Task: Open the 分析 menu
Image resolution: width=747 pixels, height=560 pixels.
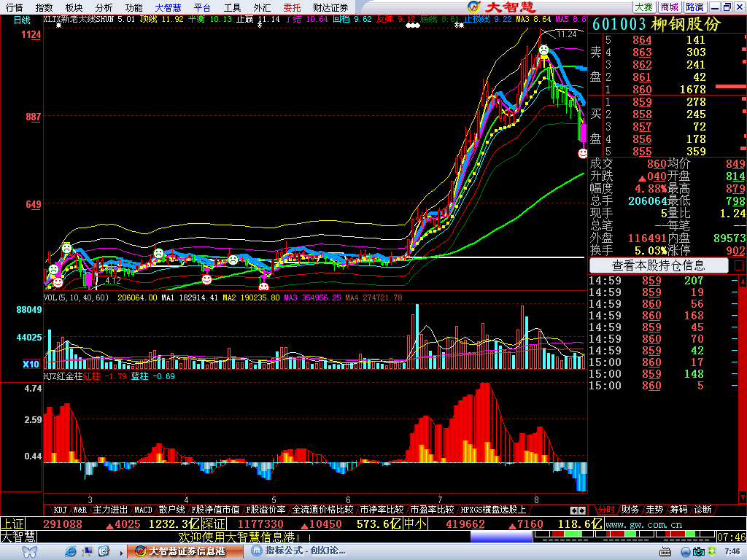Action: coord(104,7)
